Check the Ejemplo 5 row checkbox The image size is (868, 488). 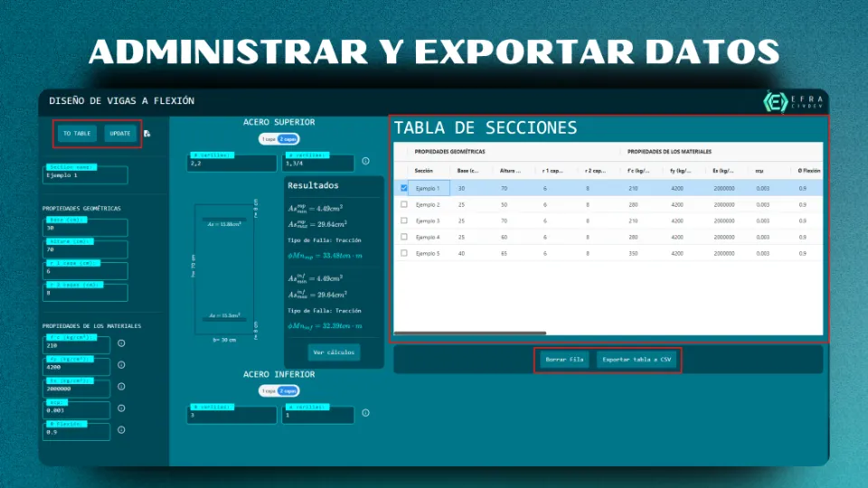tap(404, 253)
